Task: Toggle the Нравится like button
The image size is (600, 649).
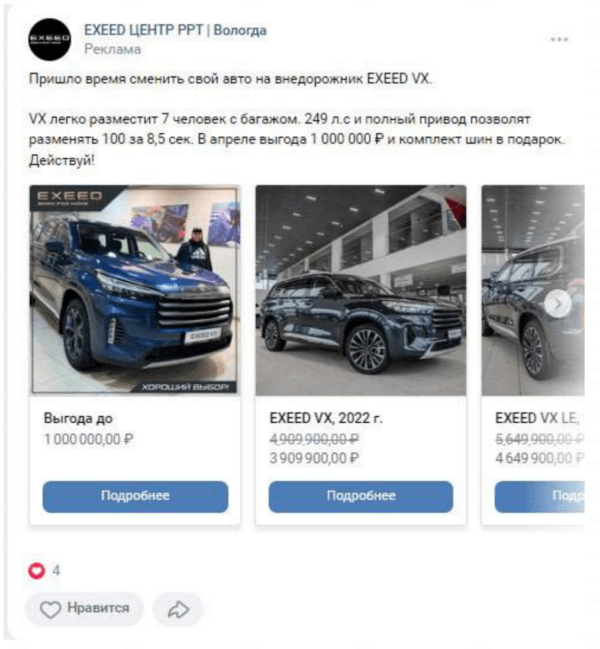Action: (x=84, y=609)
